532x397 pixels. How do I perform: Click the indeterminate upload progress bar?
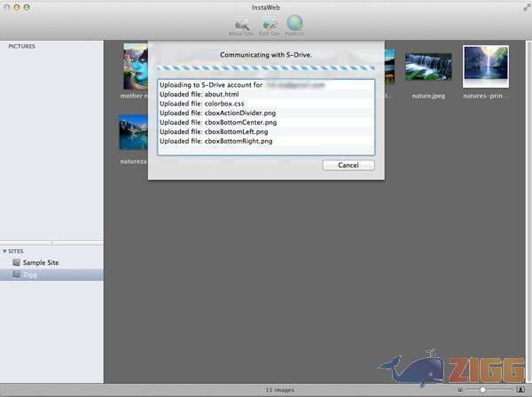point(266,68)
